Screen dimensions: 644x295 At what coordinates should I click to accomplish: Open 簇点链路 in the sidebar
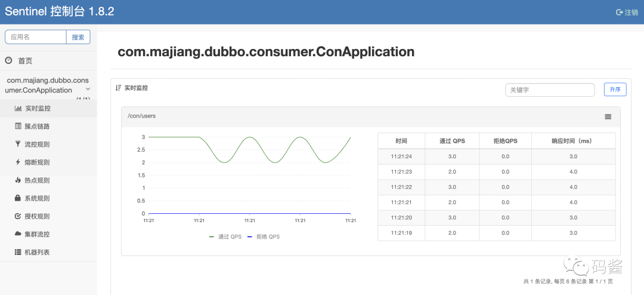(x=48, y=127)
